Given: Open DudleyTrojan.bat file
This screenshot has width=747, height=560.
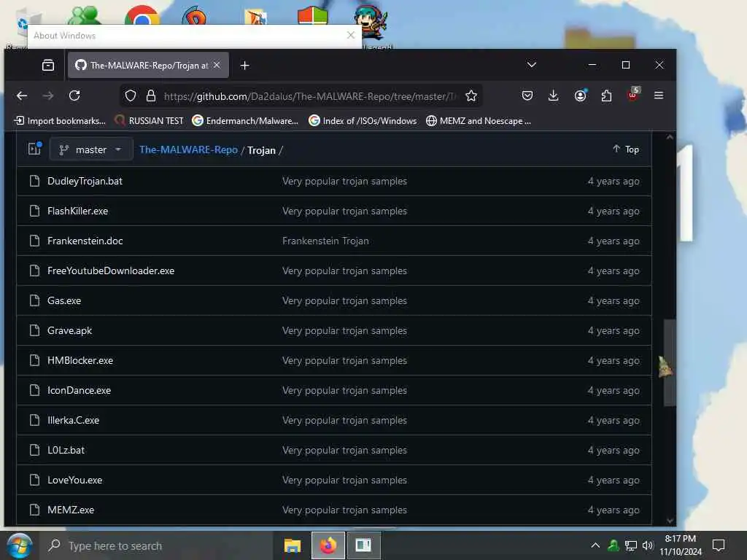Looking at the screenshot, I should (85, 181).
